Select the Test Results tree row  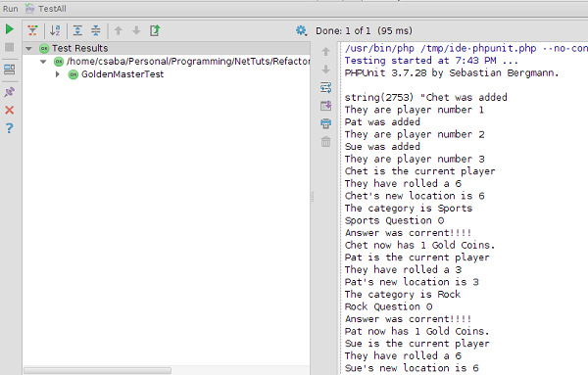point(167,48)
